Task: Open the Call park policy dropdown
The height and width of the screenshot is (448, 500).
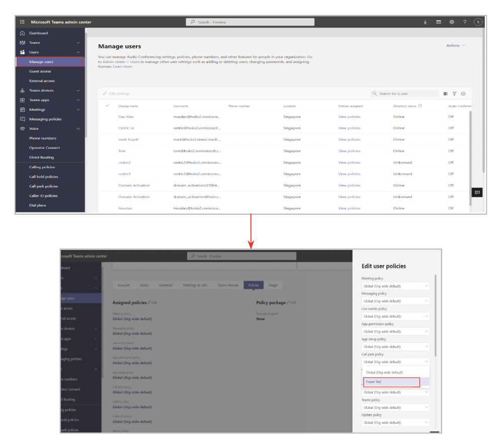Action: point(395,362)
